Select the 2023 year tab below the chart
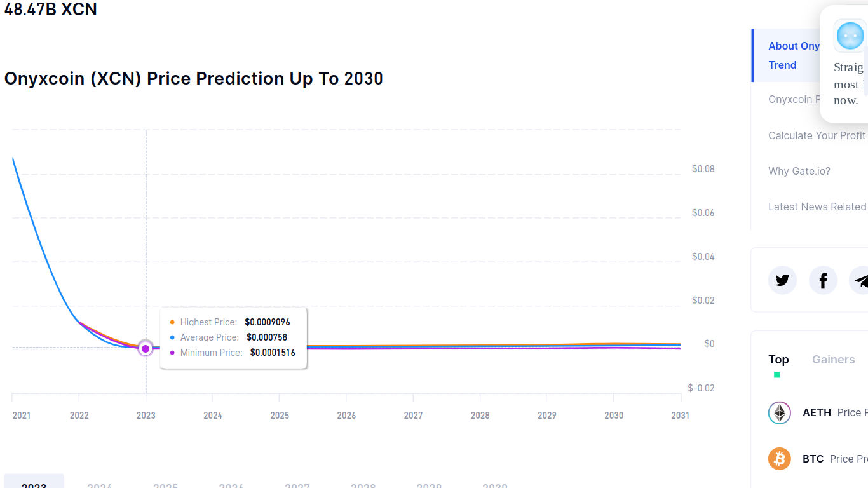The width and height of the screenshot is (868, 488). (34, 482)
